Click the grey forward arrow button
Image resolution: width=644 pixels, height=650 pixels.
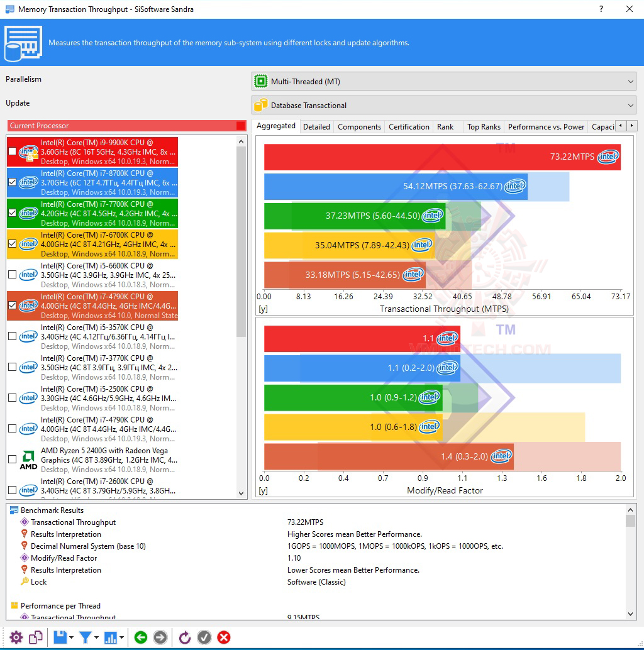point(160,637)
